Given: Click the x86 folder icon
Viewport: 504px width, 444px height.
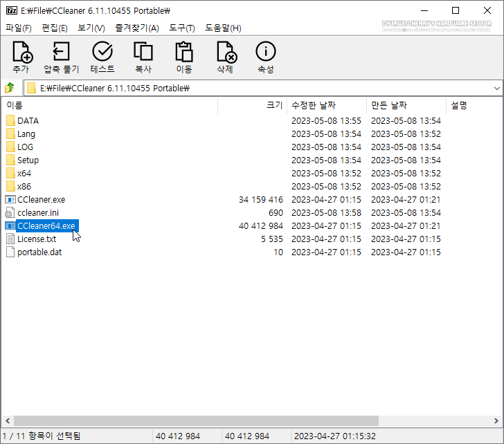Looking at the screenshot, I should coord(10,187).
